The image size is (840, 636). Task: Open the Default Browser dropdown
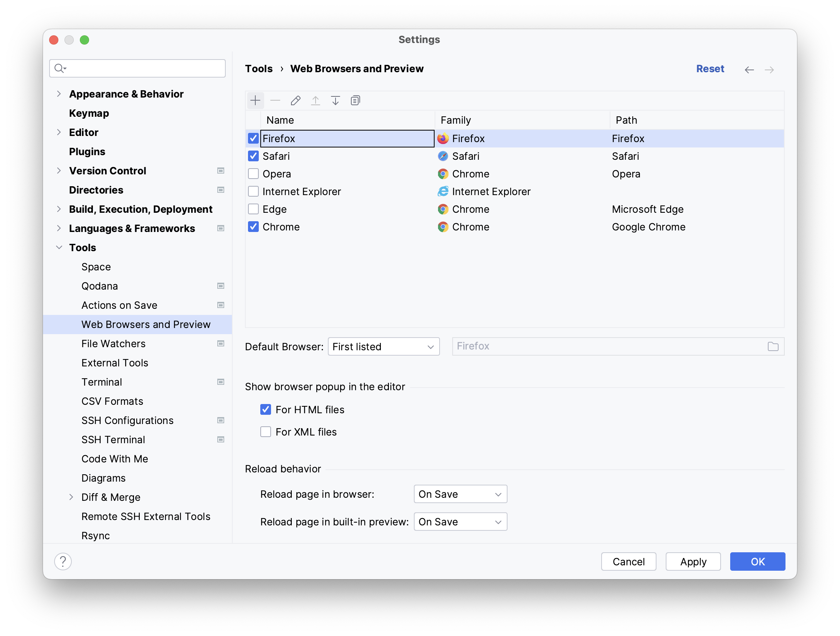[384, 346]
